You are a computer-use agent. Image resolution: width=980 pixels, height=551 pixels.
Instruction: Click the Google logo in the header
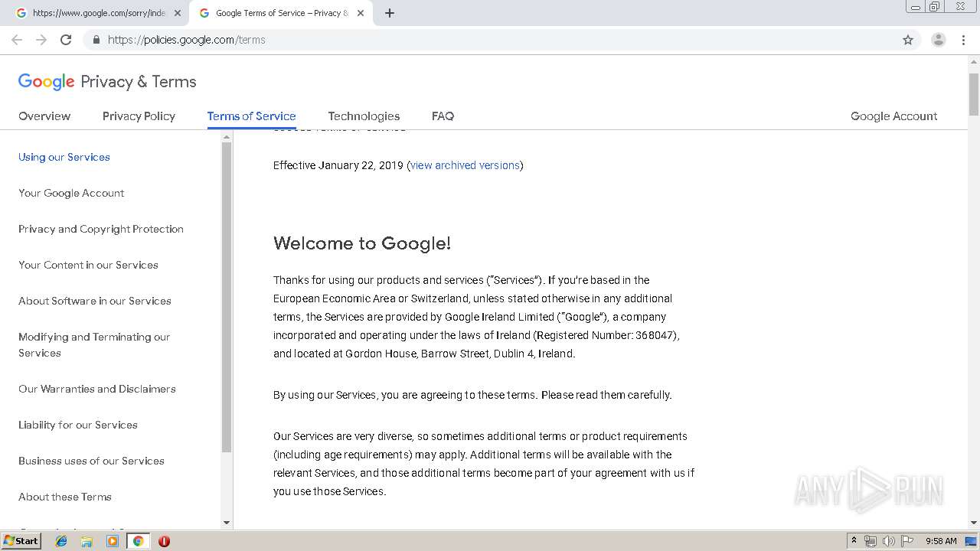[46, 82]
